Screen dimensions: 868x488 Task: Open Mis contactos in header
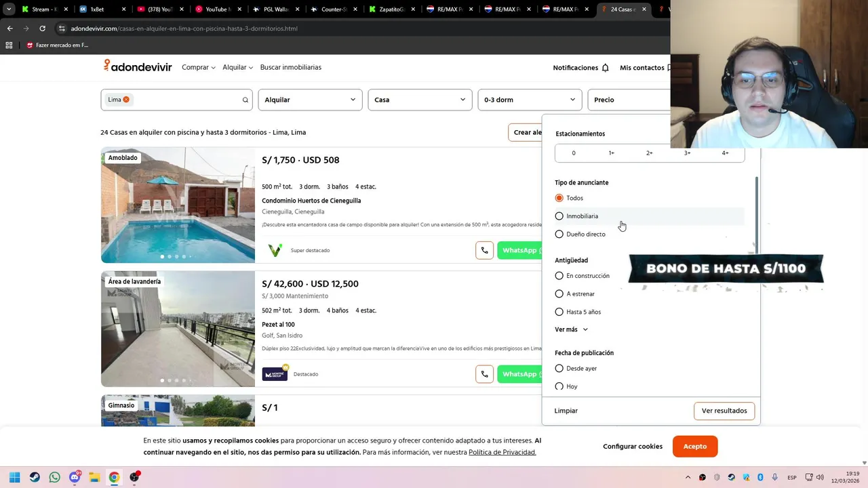(x=644, y=68)
